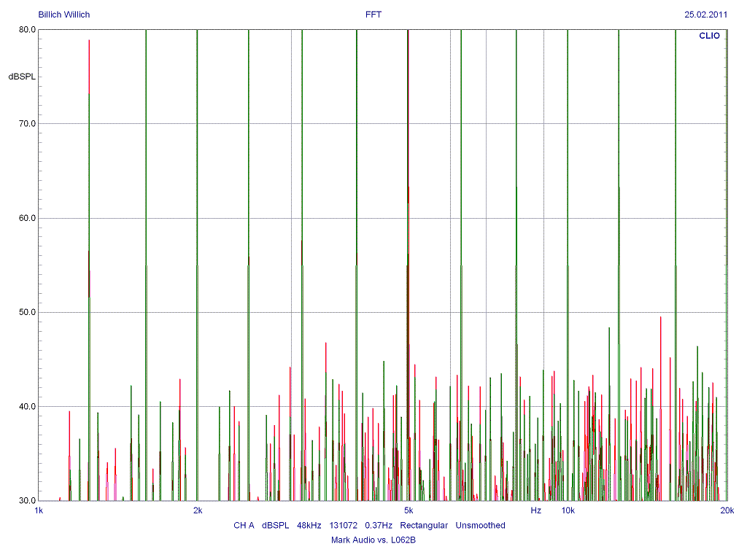Click the 1k frequency axis label
The height and width of the screenshot is (560, 747).
click(39, 510)
